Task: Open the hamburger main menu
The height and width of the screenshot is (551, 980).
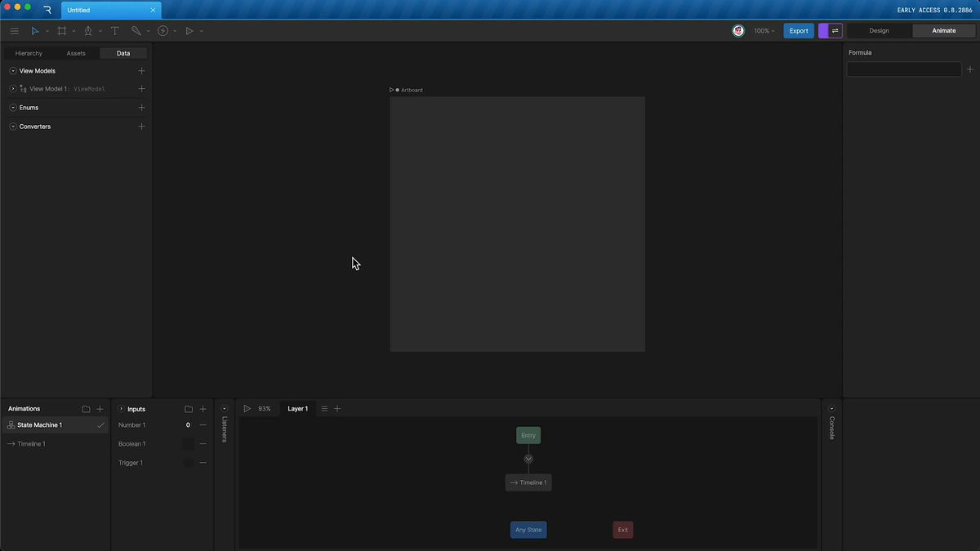Action: click(x=14, y=31)
